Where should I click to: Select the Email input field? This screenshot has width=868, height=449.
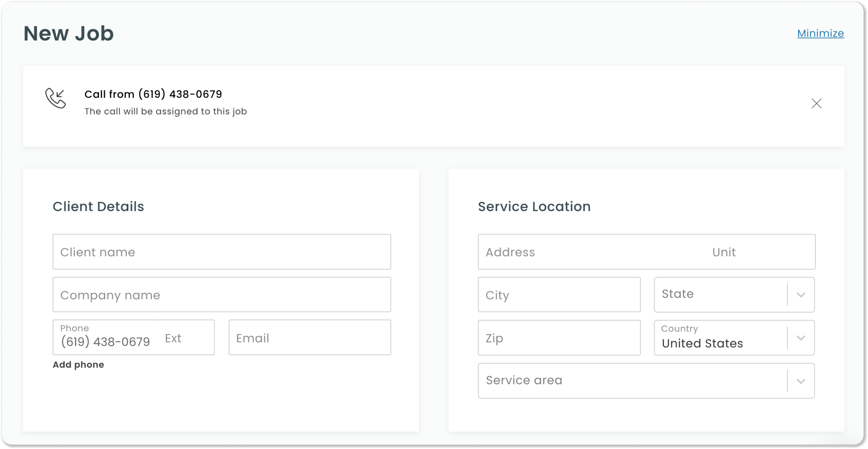pos(309,338)
